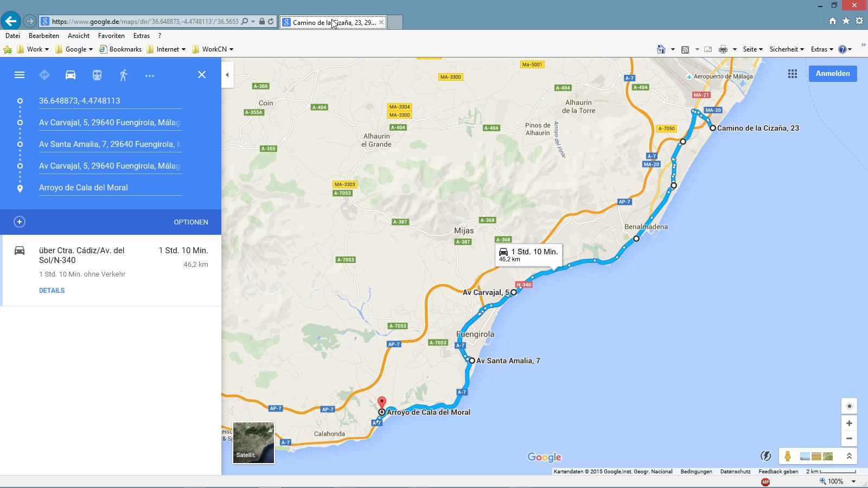Go to browser home page icon
This screenshot has width=868, height=488.
(x=833, y=21)
